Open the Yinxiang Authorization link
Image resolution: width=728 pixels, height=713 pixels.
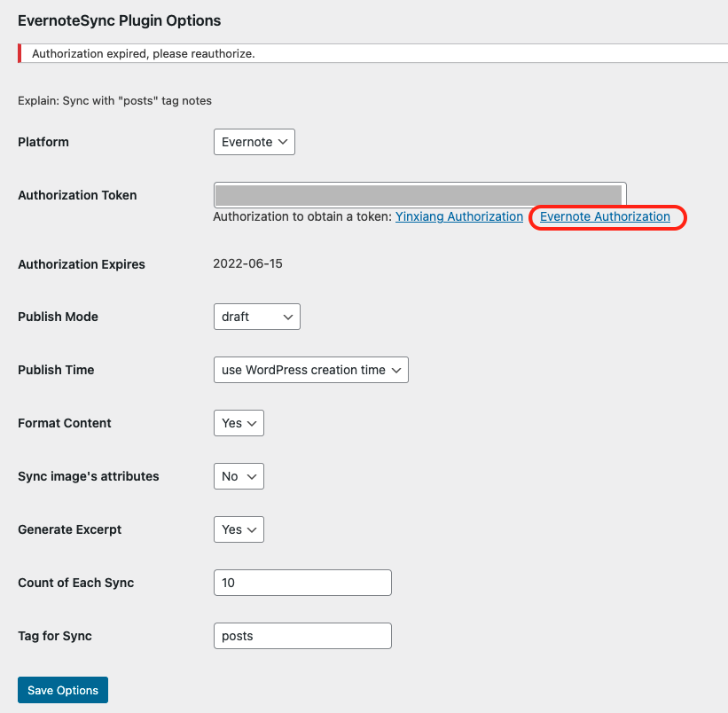pyautogui.click(x=459, y=216)
